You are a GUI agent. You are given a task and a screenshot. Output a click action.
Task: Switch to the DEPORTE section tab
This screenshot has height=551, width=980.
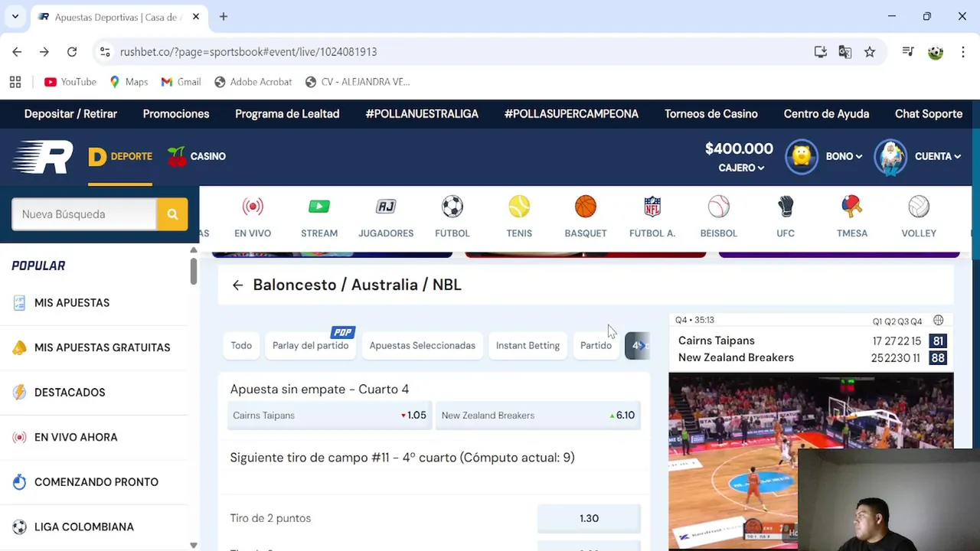120,156
